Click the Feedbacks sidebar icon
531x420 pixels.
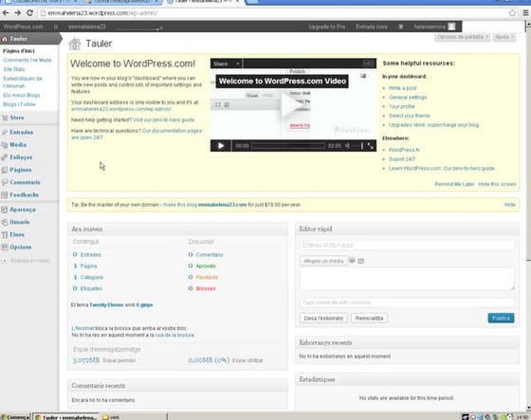click(5, 195)
